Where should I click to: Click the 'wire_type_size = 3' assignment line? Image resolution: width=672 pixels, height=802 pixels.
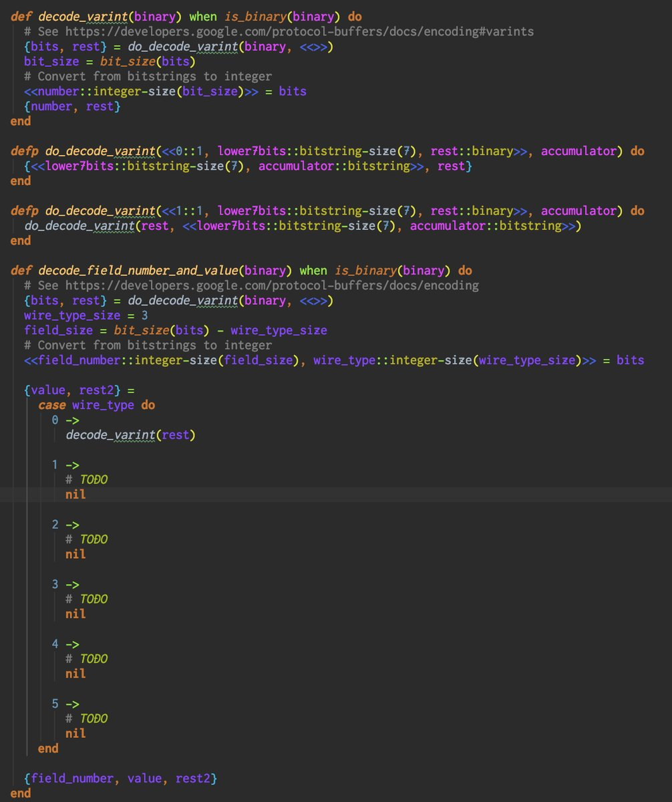[86, 315]
